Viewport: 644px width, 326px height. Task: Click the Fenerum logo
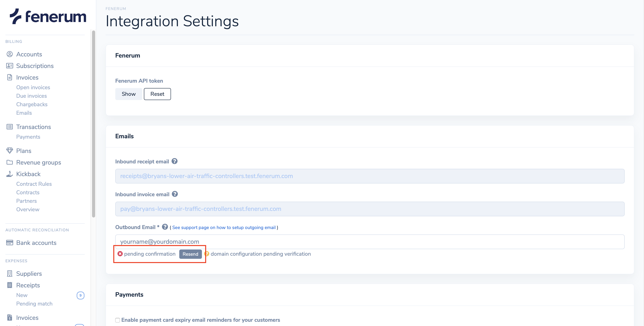pyautogui.click(x=48, y=16)
